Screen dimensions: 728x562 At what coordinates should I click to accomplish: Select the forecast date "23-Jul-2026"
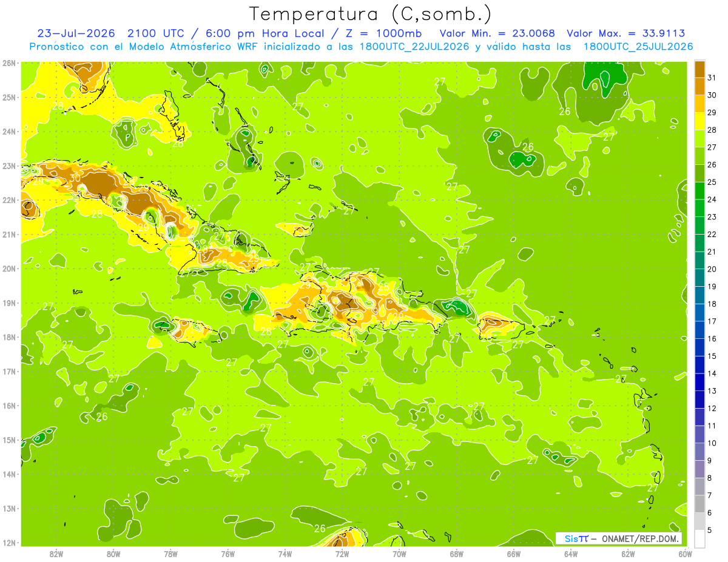coord(76,33)
